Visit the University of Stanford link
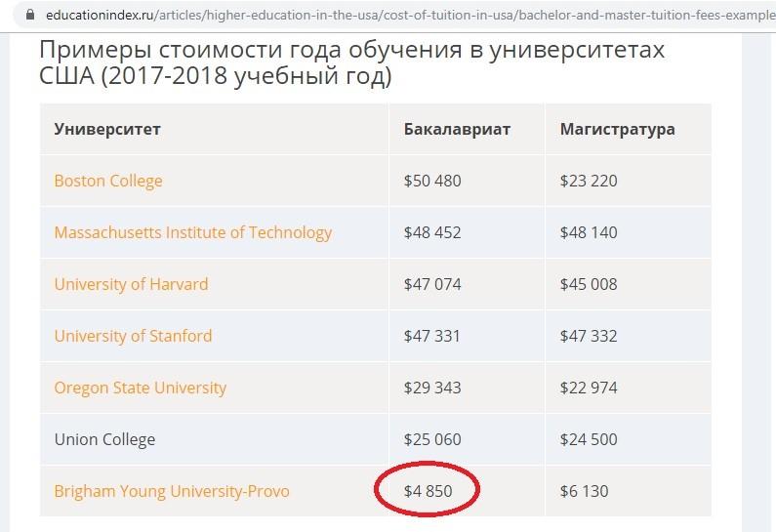The image size is (776, 532). [133, 336]
